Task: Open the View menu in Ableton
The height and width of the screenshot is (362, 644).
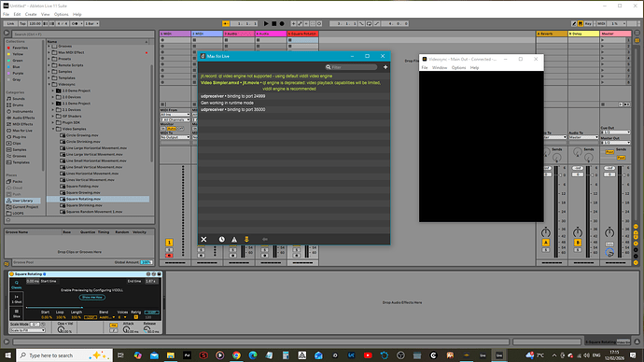Action: point(45,14)
